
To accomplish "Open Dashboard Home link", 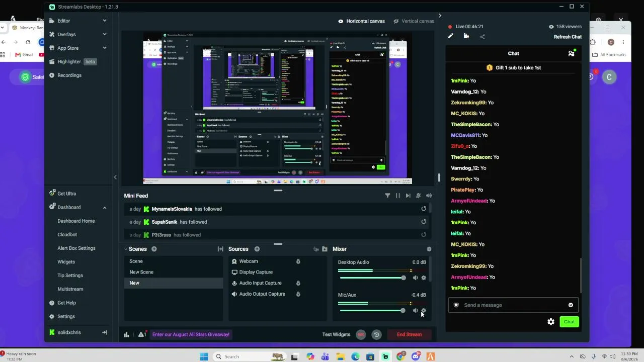I will [x=76, y=221].
